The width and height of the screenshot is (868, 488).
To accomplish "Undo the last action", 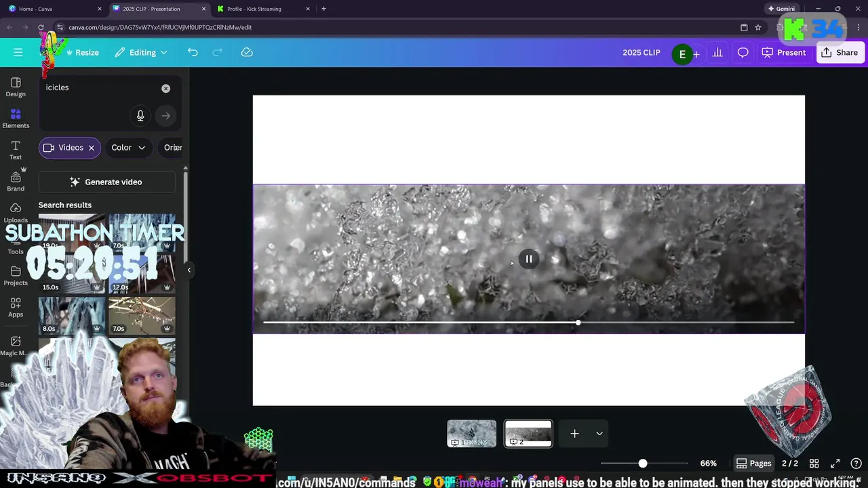I will click(193, 52).
